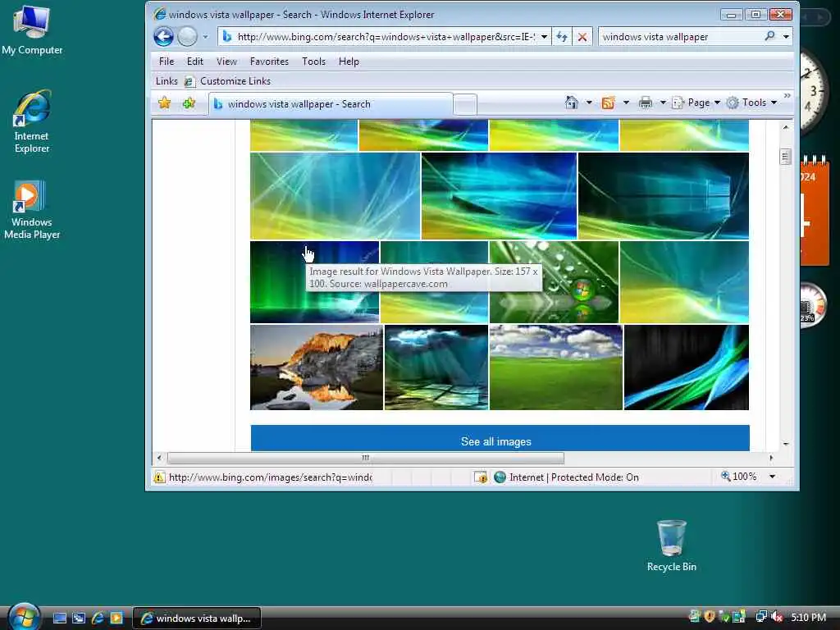Image resolution: width=840 pixels, height=630 pixels.
Task: Expand the command bar overflow chevron
Action: pos(787,96)
